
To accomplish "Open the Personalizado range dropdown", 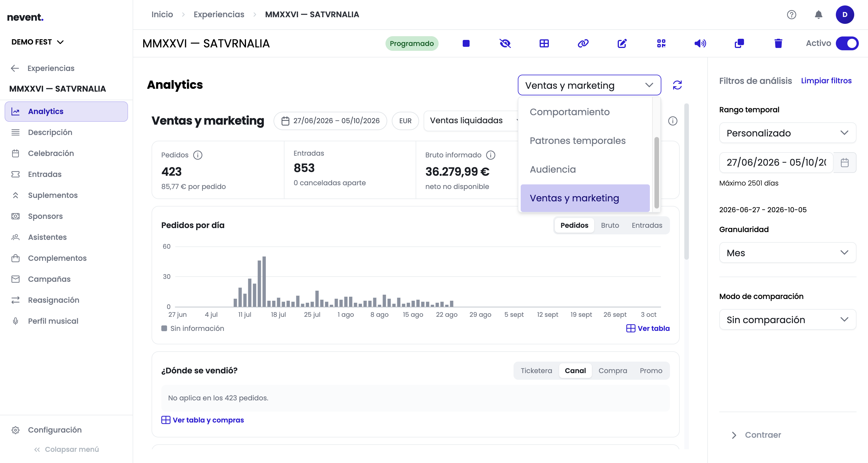I will coord(787,133).
